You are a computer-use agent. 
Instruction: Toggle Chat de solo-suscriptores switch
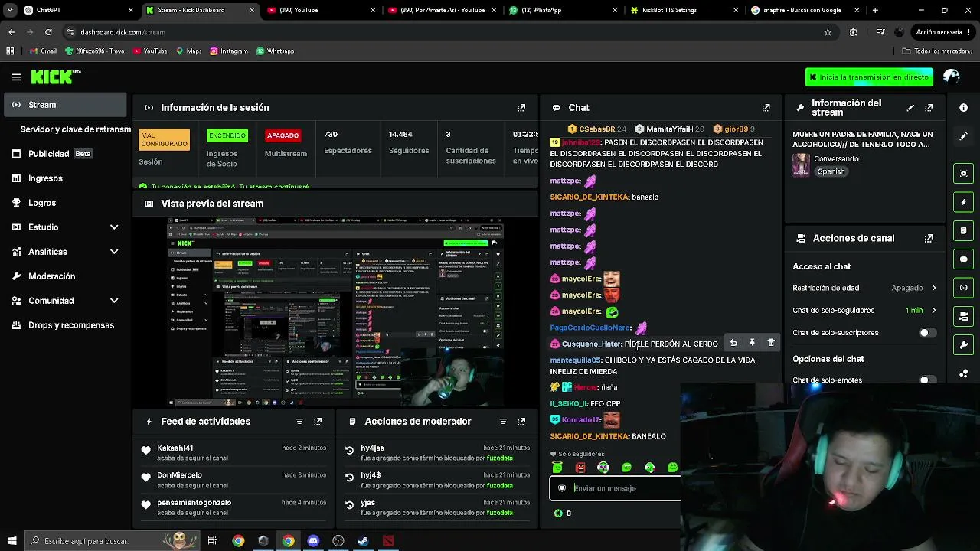(x=927, y=333)
